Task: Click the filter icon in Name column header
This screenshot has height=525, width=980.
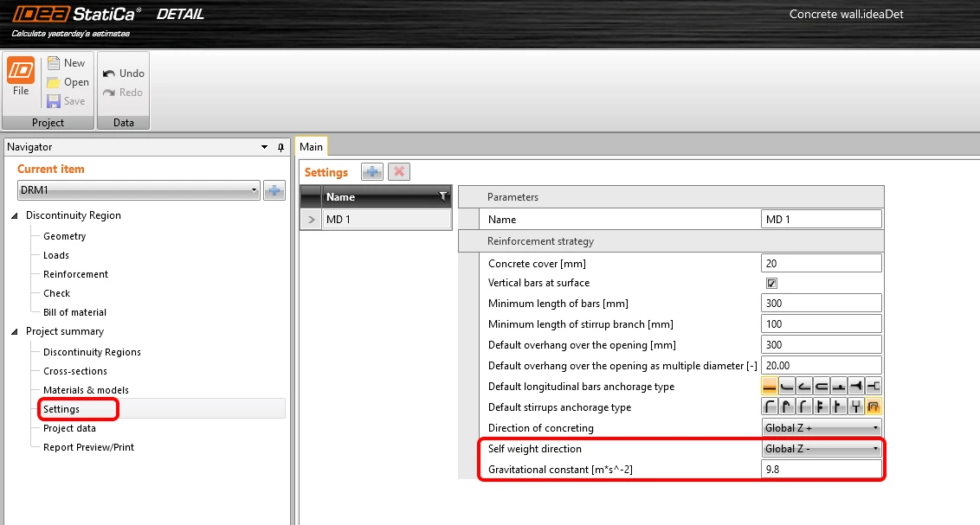Action: [443, 196]
